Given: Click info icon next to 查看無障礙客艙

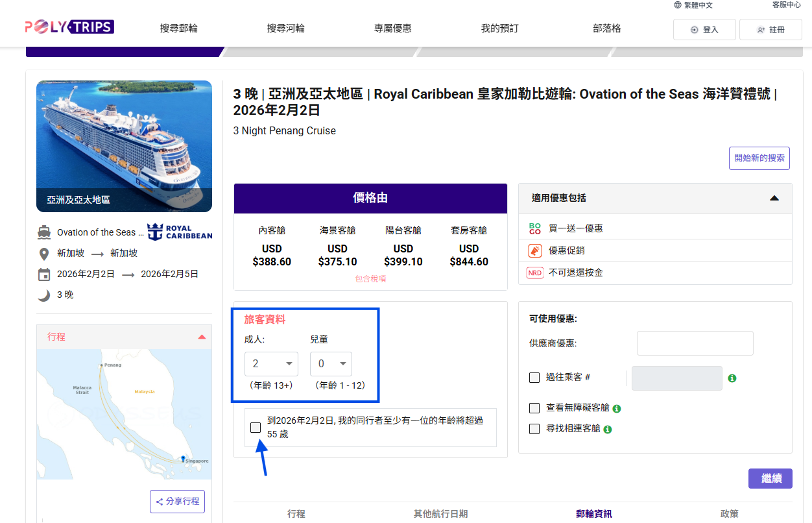Looking at the screenshot, I should pos(617,409).
